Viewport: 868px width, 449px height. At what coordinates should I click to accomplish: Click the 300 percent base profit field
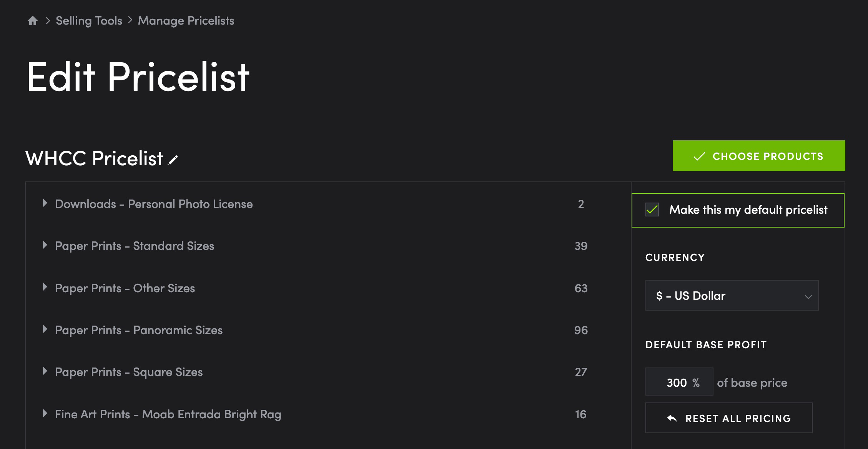(679, 382)
